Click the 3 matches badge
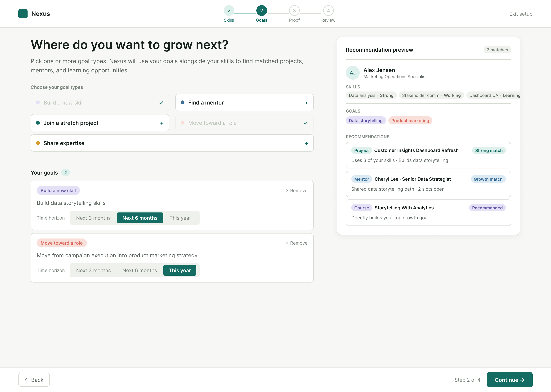This screenshot has width=551, height=392. [497, 50]
